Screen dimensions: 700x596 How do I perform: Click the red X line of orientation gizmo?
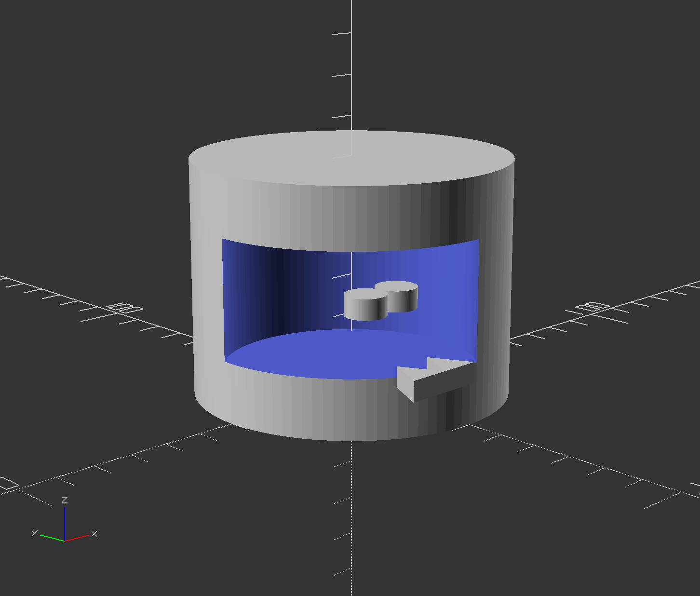pyautogui.click(x=77, y=538)
